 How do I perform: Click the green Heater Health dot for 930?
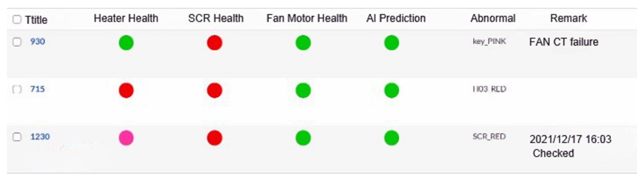click(126, 42)
